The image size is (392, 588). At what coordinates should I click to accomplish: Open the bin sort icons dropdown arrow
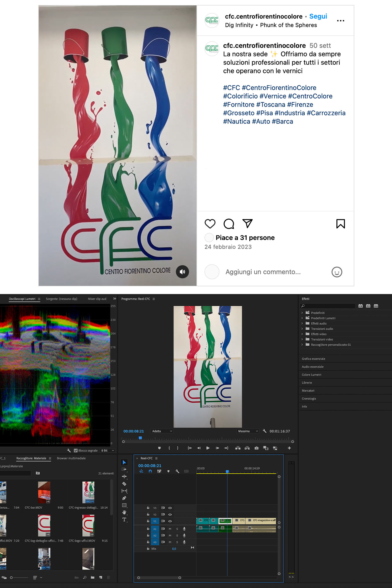41,577
